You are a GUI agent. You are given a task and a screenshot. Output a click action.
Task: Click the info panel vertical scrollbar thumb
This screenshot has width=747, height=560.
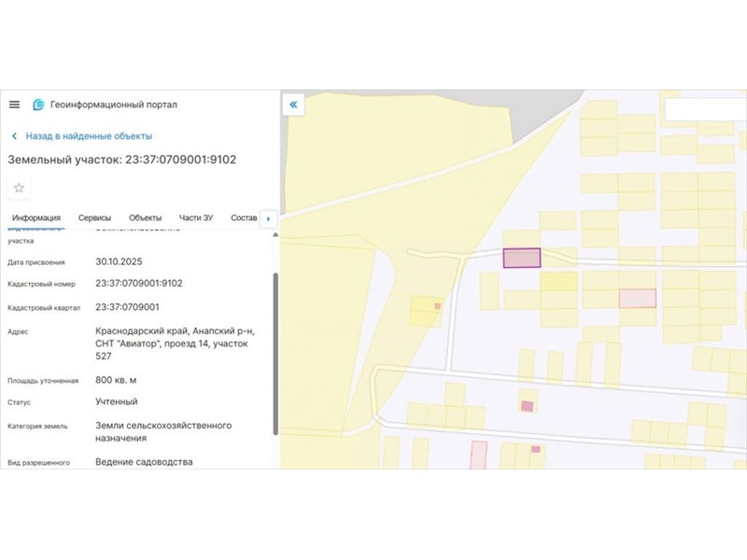[275, 354]
